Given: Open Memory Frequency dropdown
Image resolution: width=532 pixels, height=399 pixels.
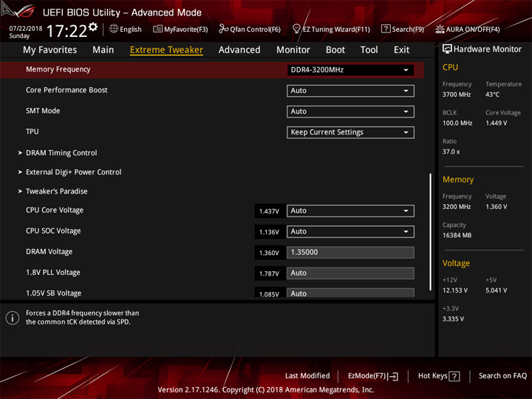Looking at the screenshot, I should [x=350, y=70].
